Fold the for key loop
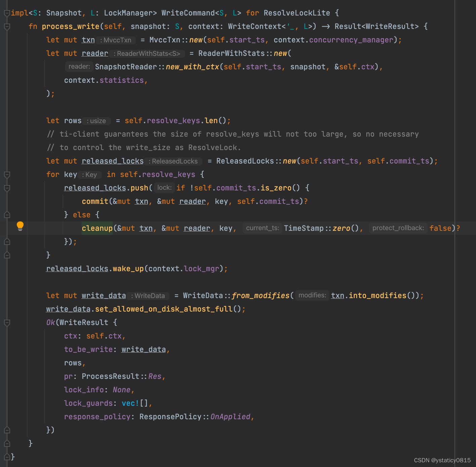Viewport: 476px width, 467px height. pyautogui.click(x=7, y=175)
